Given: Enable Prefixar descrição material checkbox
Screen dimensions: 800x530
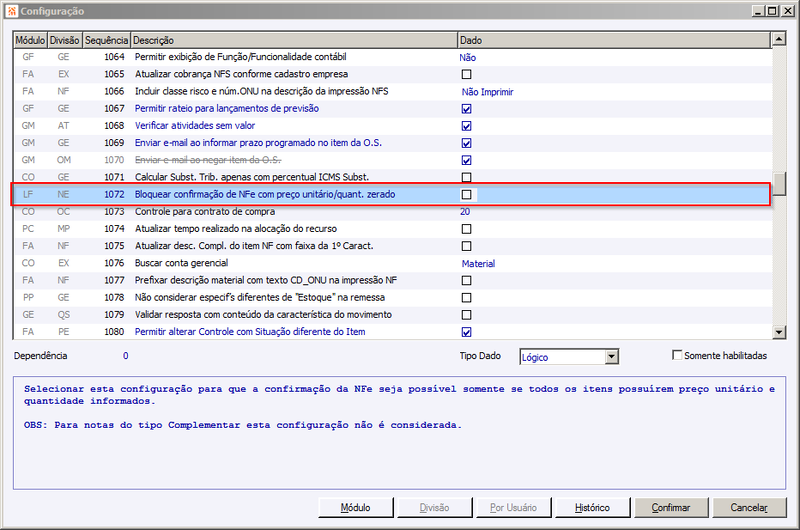Looking at the screenshot, I should pyautogui.click(x=466, y=281).
